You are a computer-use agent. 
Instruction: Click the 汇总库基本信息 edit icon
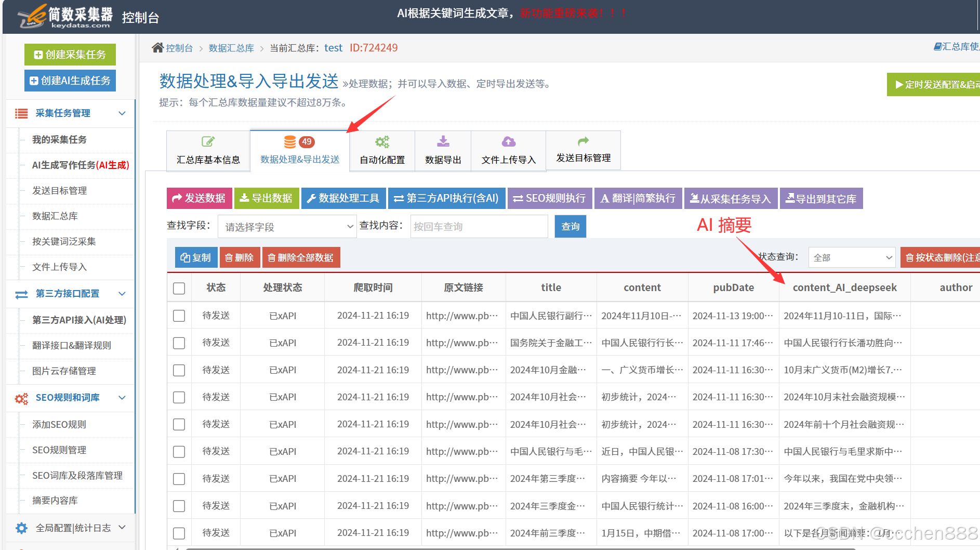tap(208, 141)
